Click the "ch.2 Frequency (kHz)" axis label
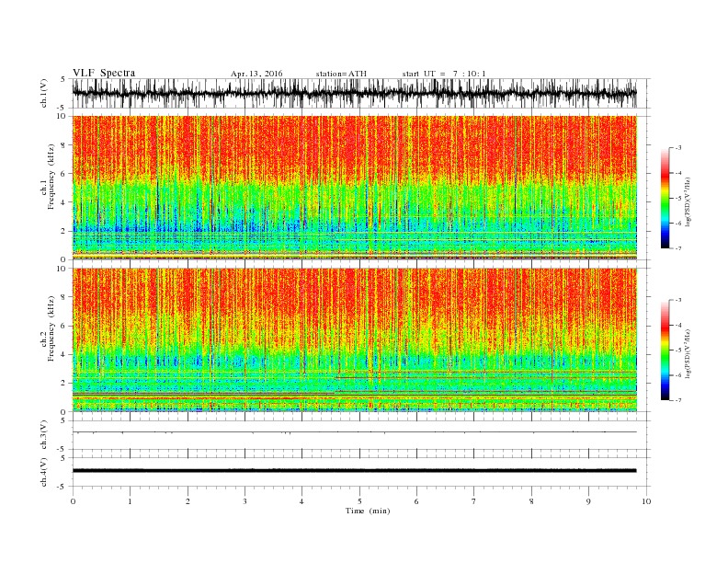The height and width of the screenshot is (563, 728). coord(48,327)
